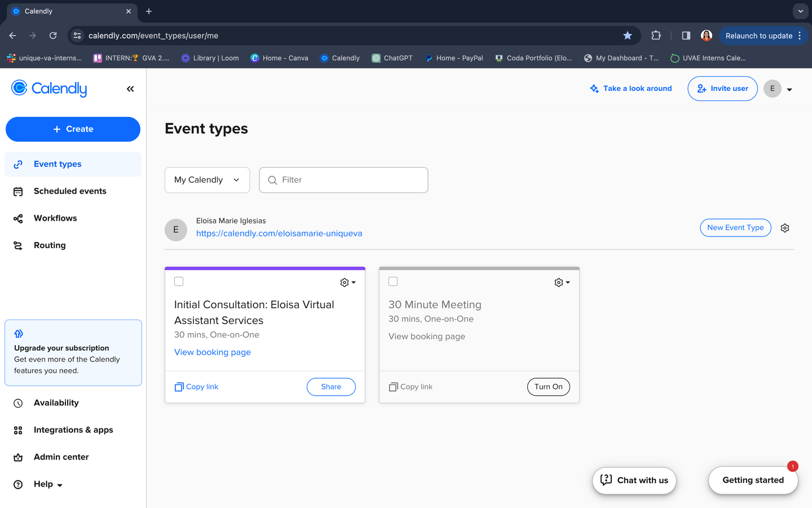Open Workflows in the sidebar

[x=73, y=218]
